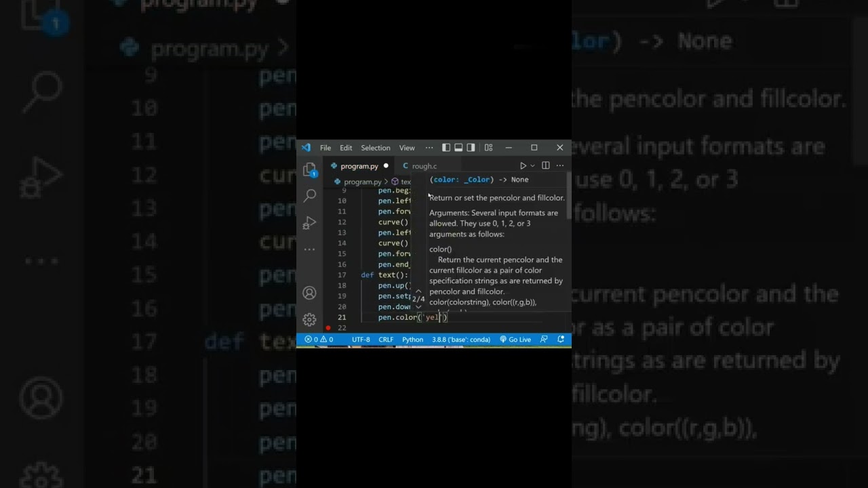Click 'color()' text in the tooltip
Screen dimensions: 868x488
click(440, 249)
